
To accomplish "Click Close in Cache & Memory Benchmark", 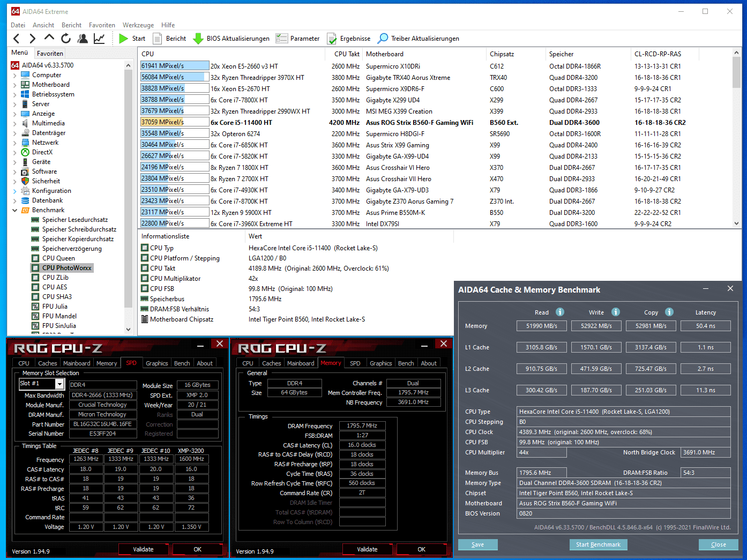I will [719, 544].
